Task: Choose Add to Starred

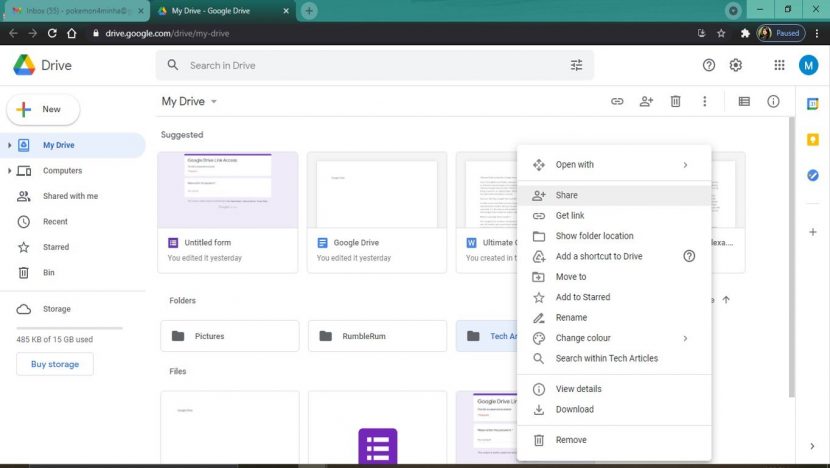Action: pos(614,297)
